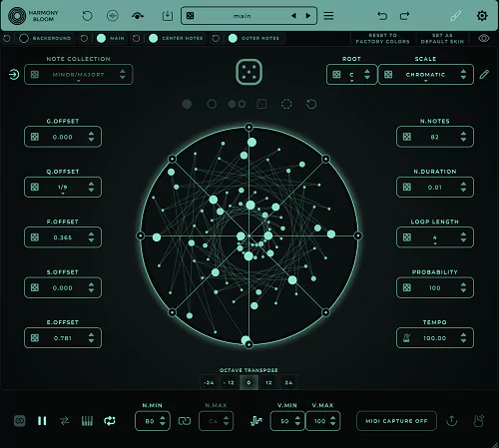The image size is (499, 448).
Task: Click the pencil icon beside Scale
Action: coord(484,74)
